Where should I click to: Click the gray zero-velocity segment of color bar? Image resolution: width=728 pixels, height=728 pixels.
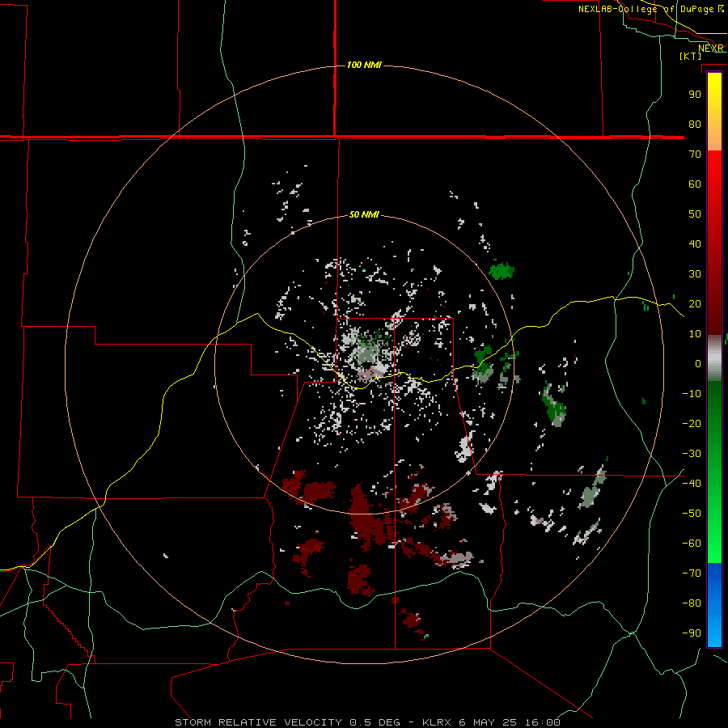pyautogui.click(x=714, y=358)
